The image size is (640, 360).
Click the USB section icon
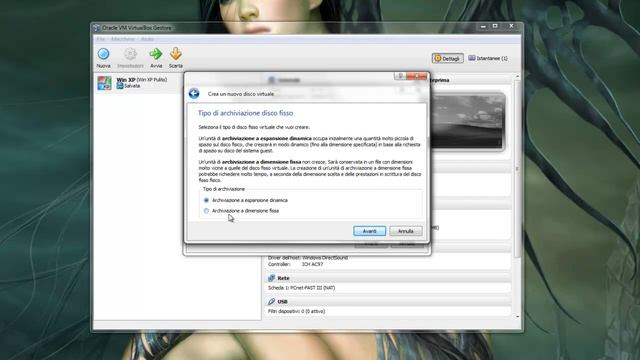pyautogui.click(x=271, y=302)
